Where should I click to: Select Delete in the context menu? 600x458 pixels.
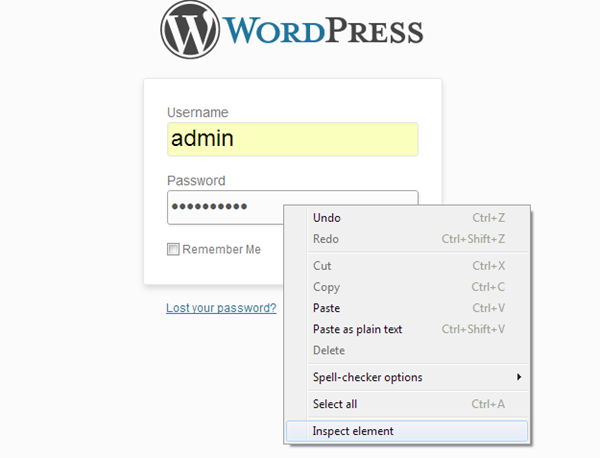407,350
